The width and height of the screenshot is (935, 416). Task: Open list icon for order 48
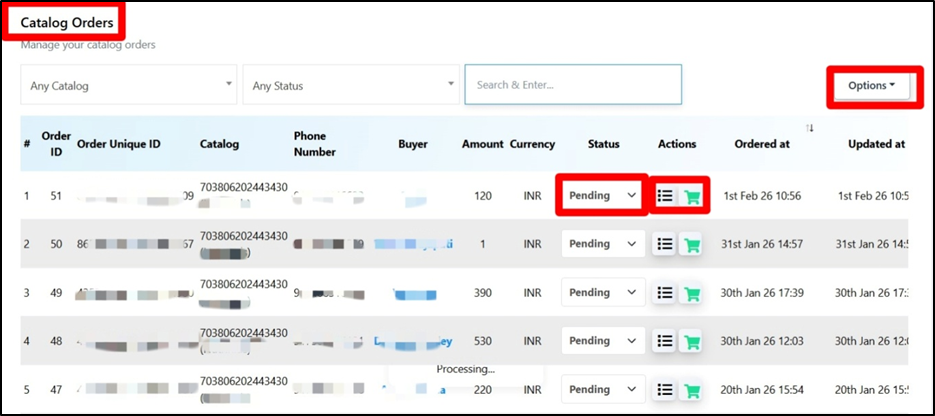(x=664, y=341)
